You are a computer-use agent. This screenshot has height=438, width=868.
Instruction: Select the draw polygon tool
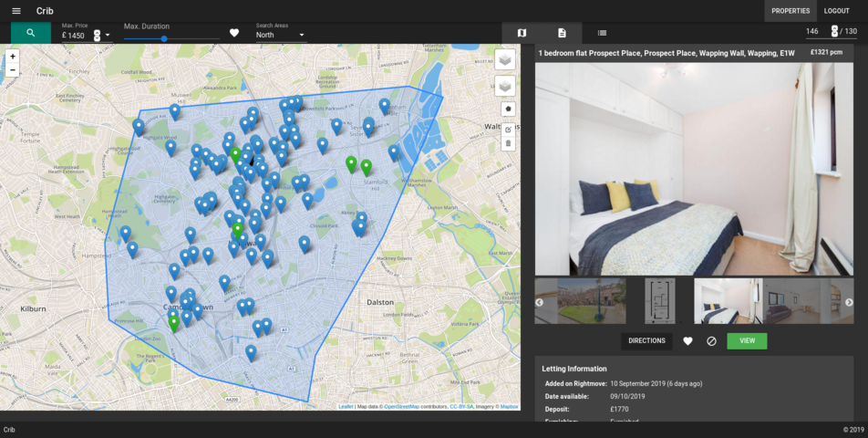click(x=509, y=109)
